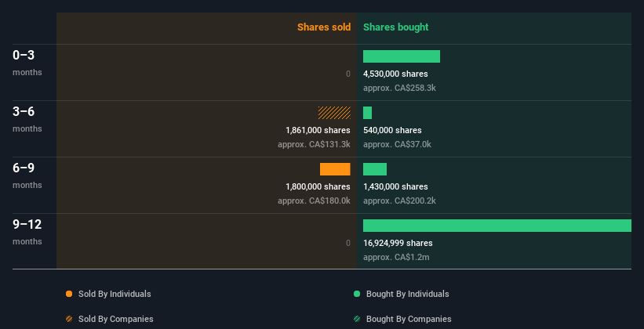Select the approx. CA$200.2k amount

[x=399, y=201]
